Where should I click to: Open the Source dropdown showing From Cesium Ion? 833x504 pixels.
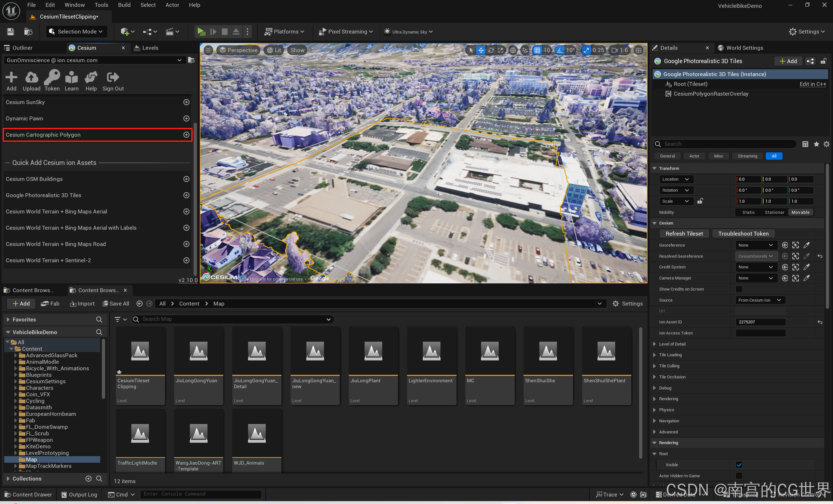(760, 300)
